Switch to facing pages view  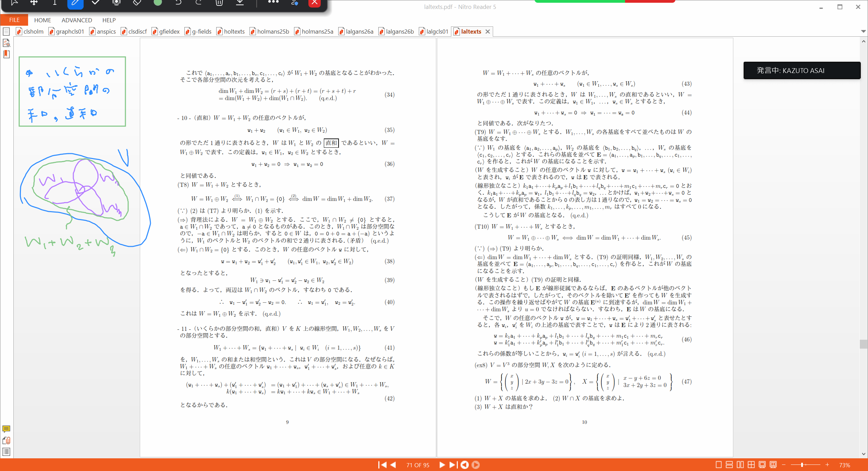tap(740, 465)
